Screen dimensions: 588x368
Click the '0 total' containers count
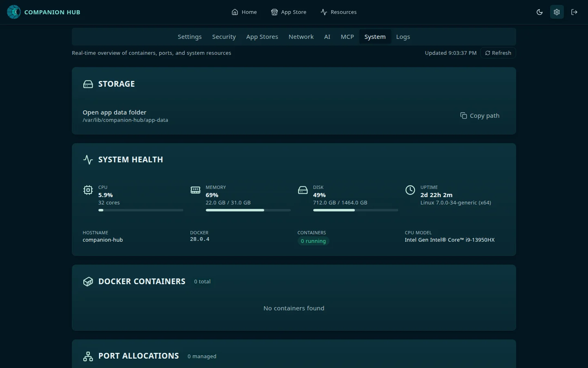pos(203,282)
